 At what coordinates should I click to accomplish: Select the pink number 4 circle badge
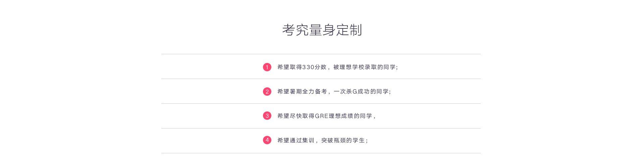[267, 140]
